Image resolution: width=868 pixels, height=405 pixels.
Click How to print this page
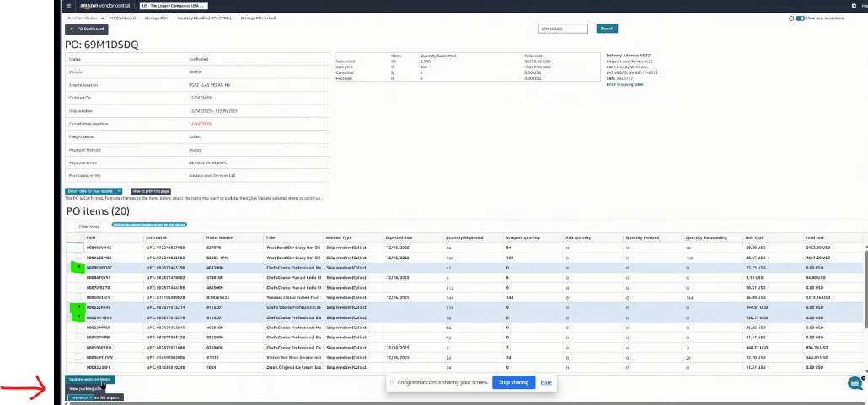pos(151,191)
